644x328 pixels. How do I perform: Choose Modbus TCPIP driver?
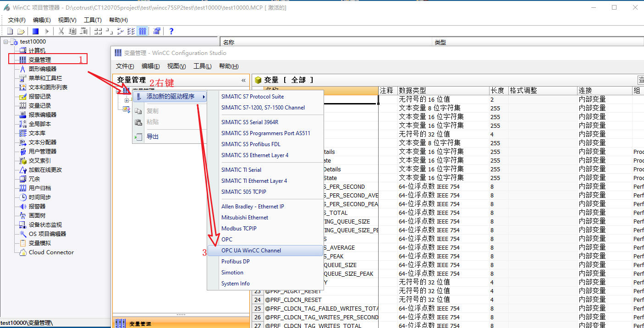(266, 229)
